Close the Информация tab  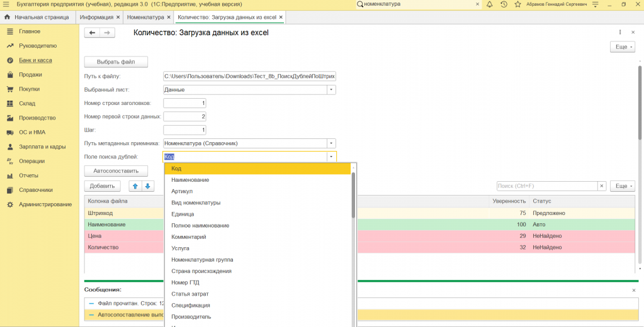tap(118, 17)
